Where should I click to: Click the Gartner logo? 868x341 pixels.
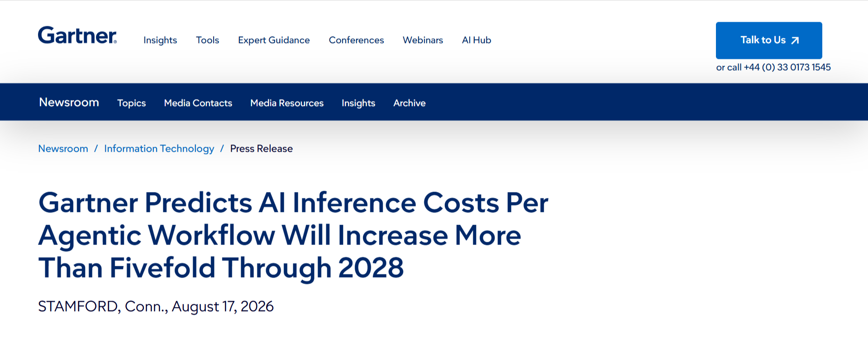[77, 35]
